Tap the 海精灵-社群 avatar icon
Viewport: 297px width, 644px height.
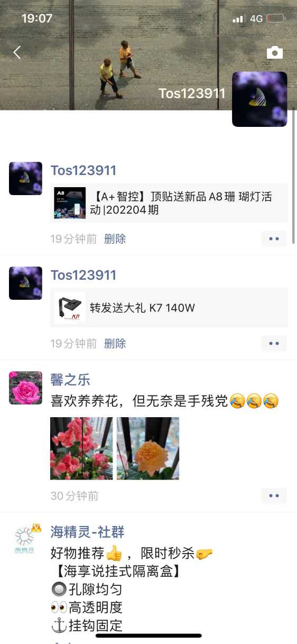[x=25, y=540]
